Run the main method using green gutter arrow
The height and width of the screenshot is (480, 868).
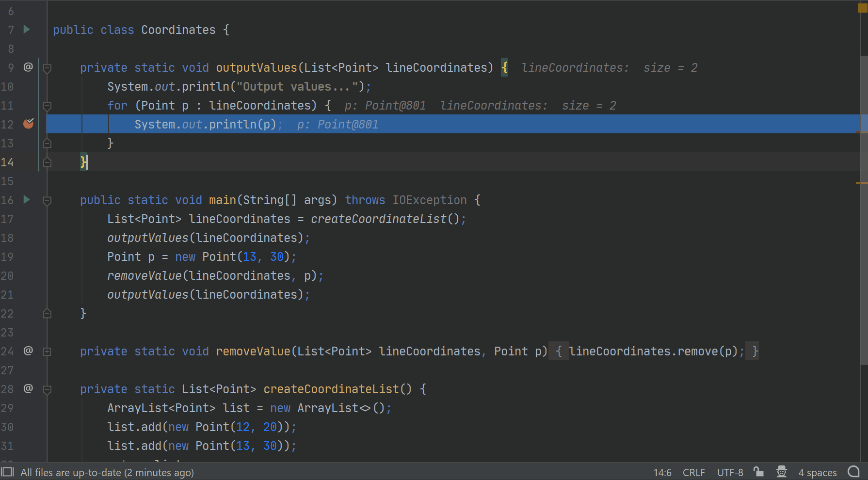click(x=26, y=200)
